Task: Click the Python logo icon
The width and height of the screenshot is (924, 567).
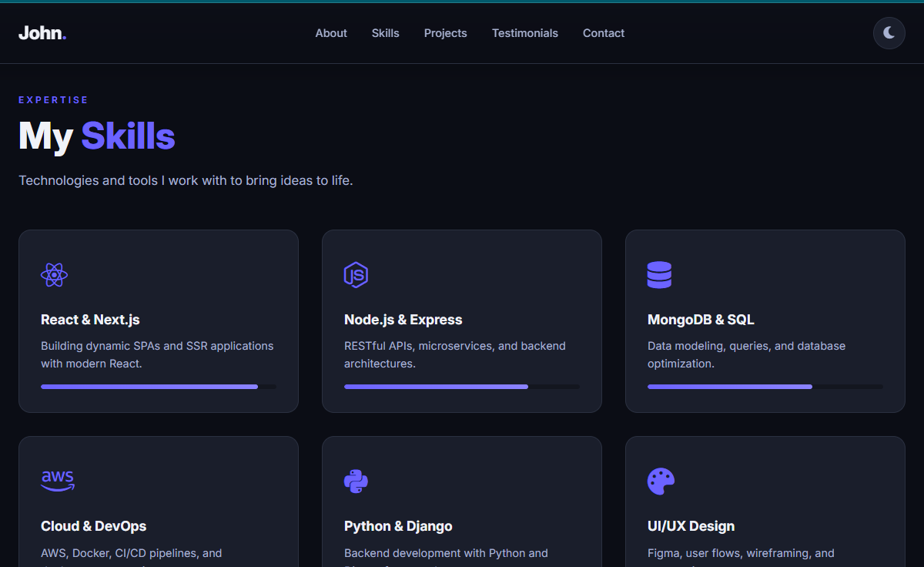Action: pyautogui.click(x=356, y=481)
